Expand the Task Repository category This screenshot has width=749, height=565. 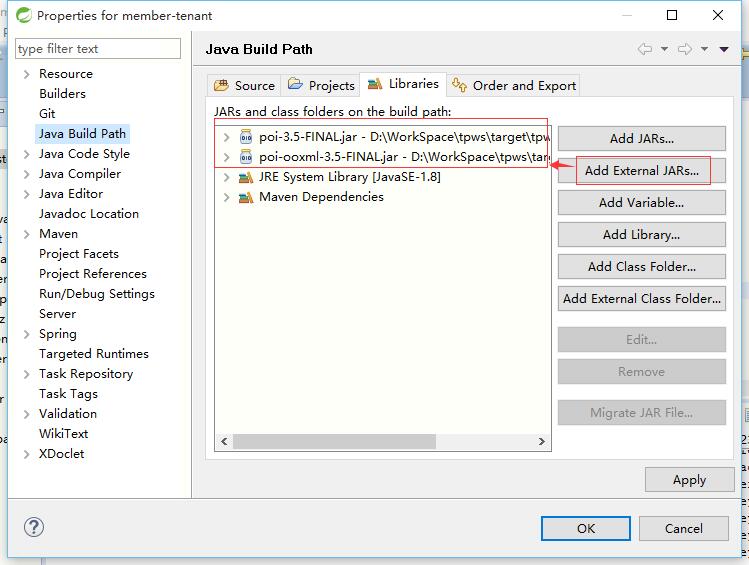click(27, 374)
